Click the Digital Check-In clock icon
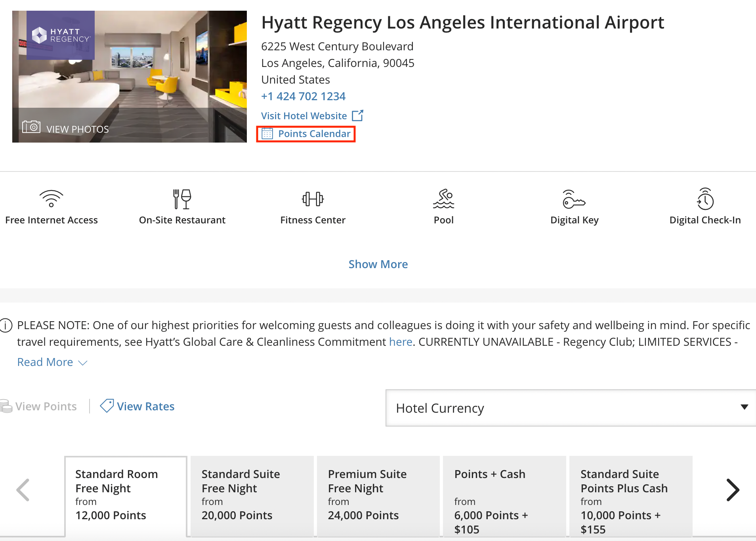This screenshot has width=756, height=541. pyautogui.click(x=705, y=199)
